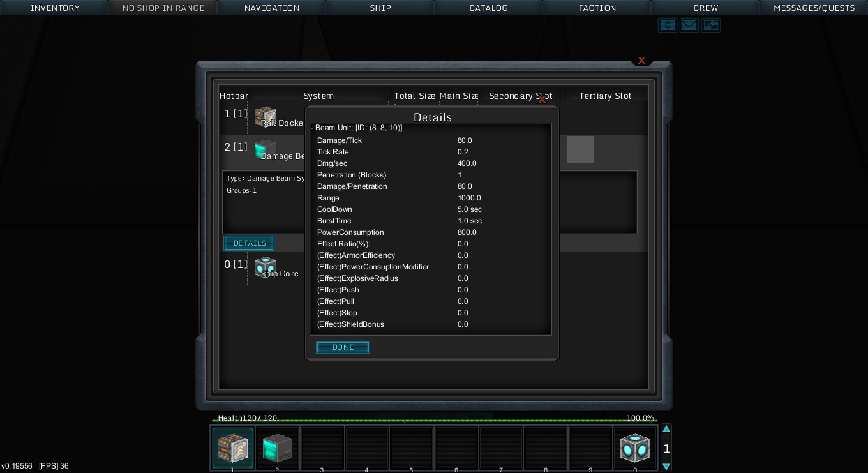Switch hotbar down with the down arrow
Screen dimensions: 868x473
666,467
